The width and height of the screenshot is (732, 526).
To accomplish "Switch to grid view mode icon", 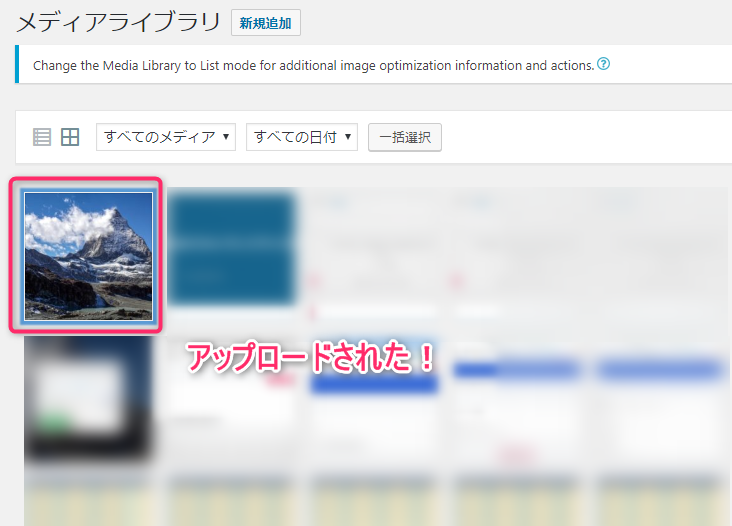I will click(70, 137).
